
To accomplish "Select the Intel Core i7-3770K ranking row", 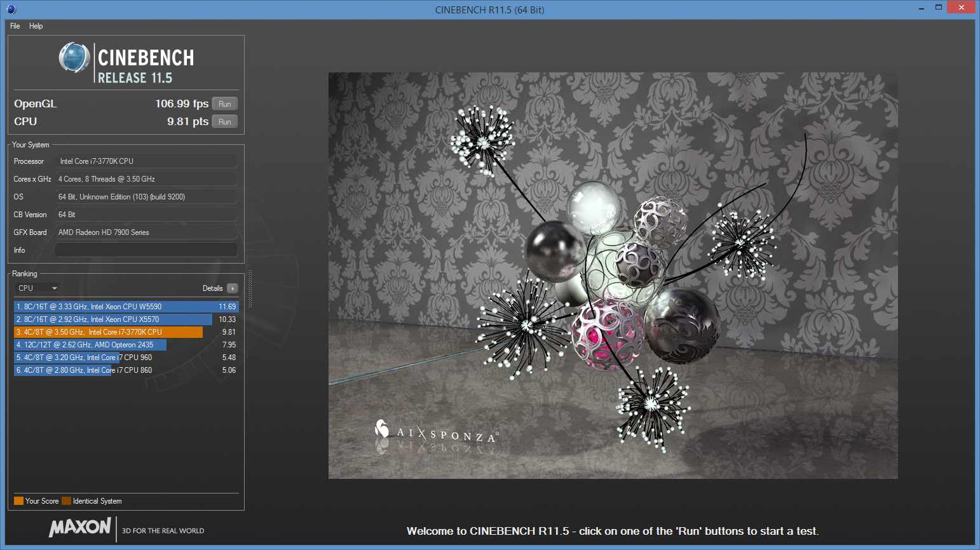I will (126, 332).
